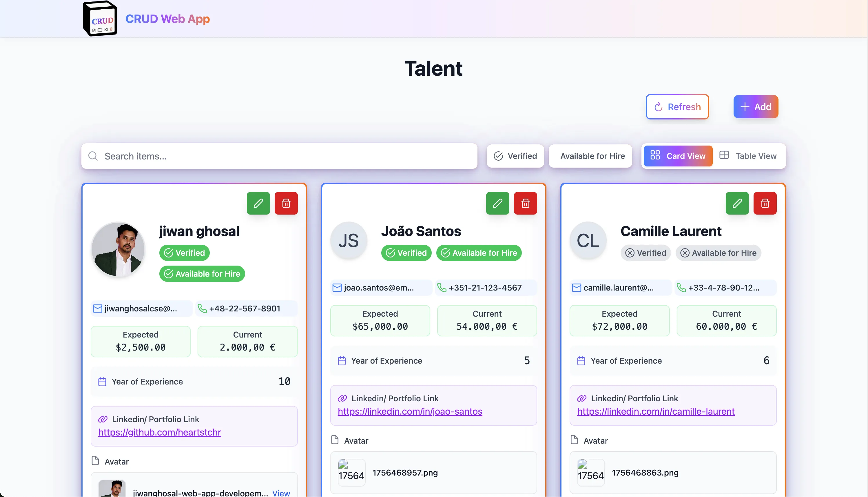The image size is (868, 497).
Task: Click jiwan ghosal's profile photo
Action: click(118, 249)
